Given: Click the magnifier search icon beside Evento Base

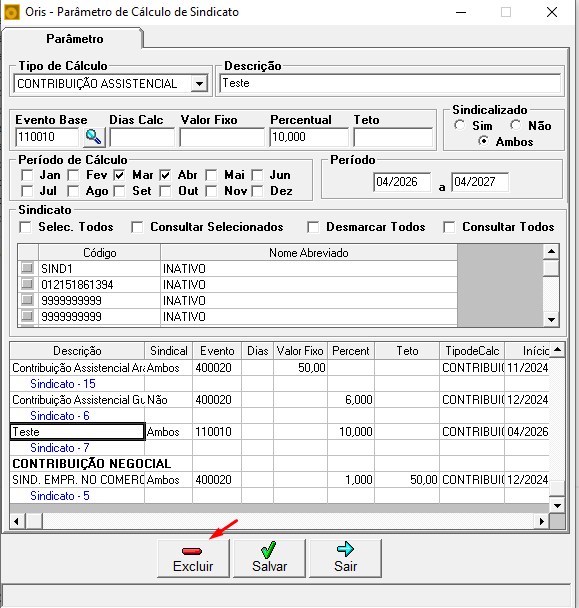Looking at the screenshot, I should point(94,137).
